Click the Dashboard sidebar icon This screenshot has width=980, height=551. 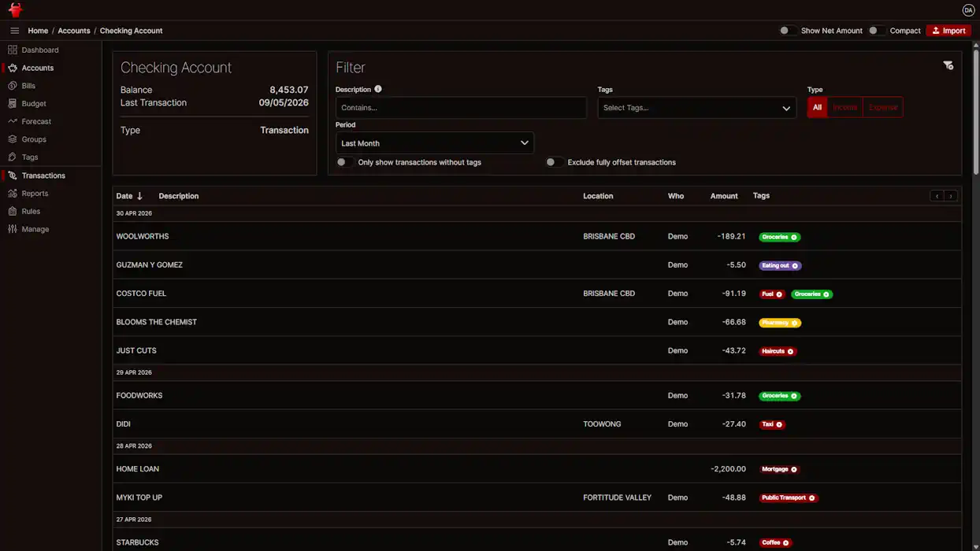tap(13, 50)
